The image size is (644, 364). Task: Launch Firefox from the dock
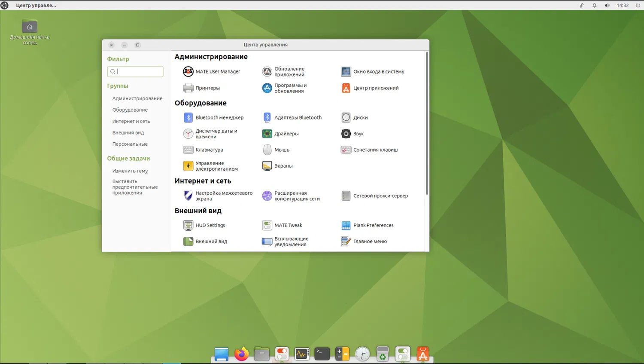tap(242, 354)
